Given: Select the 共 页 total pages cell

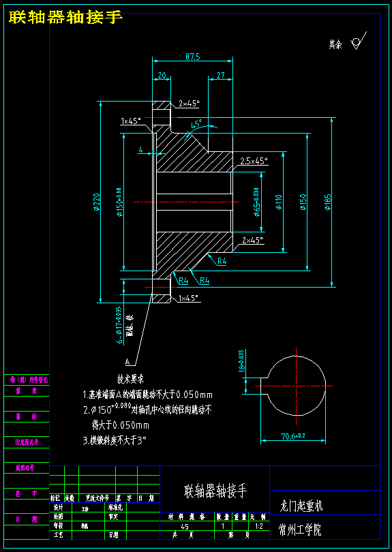Looking at the screenshot, I should (184, 535).
